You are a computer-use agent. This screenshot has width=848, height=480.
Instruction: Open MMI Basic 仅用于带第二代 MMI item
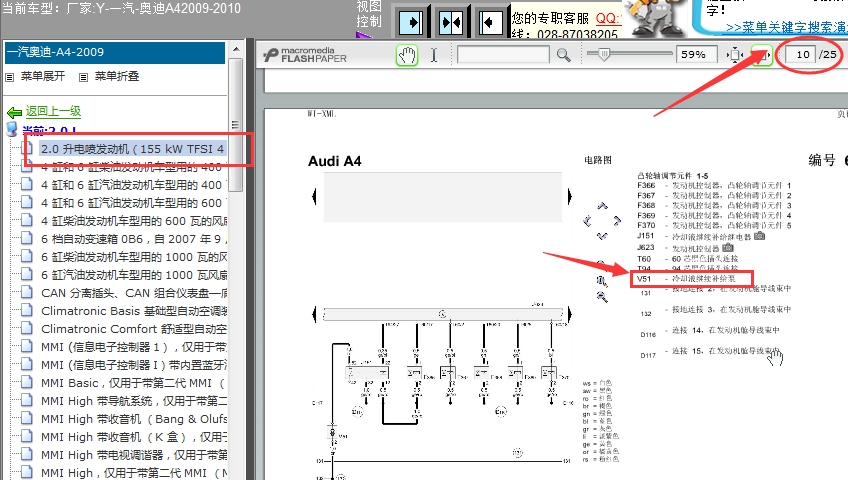point(134,383)
